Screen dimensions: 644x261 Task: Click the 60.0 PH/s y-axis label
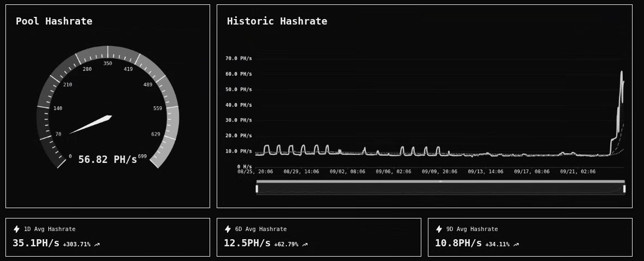238,74
